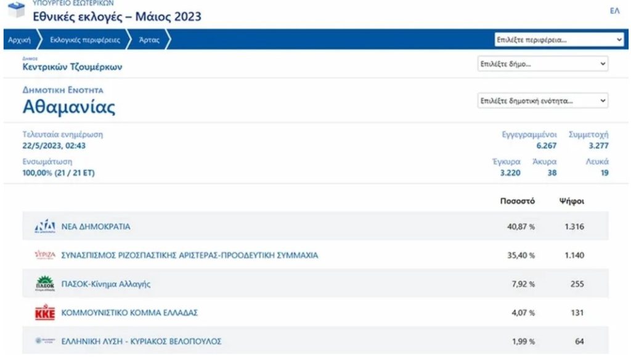
Task: Select the Άρτας breadcrumb item
Action: [149, 40]
